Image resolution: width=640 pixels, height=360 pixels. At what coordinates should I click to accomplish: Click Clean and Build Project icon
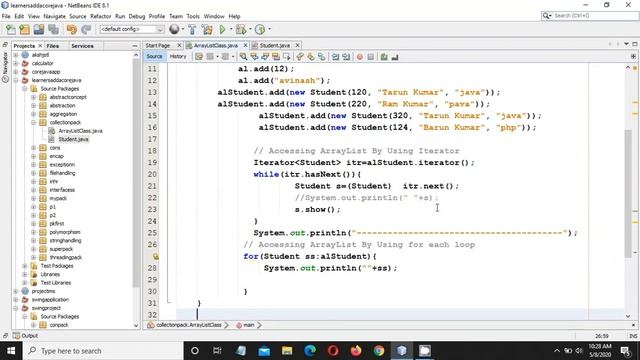pyautogui.click(x=207, y=29)
